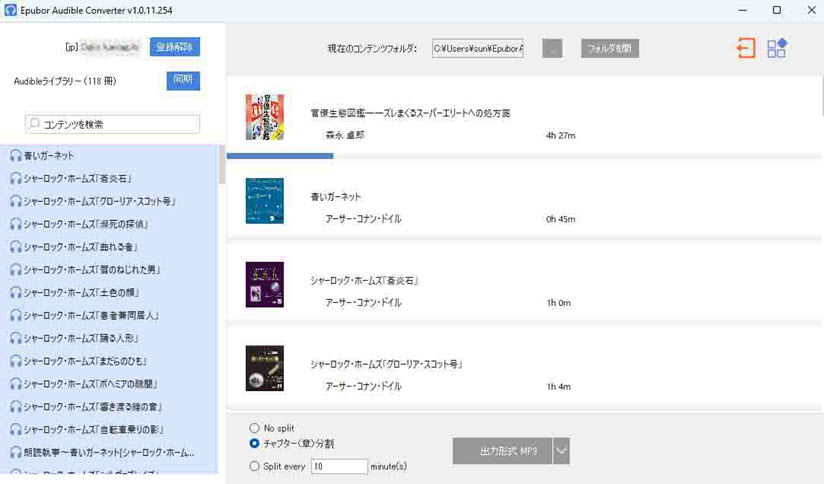Viewport: 824px width, 484px height.
Task: Click headphone icon next to シャーロック・ホームズ「土色の顔」
Action: click(16, 293)
